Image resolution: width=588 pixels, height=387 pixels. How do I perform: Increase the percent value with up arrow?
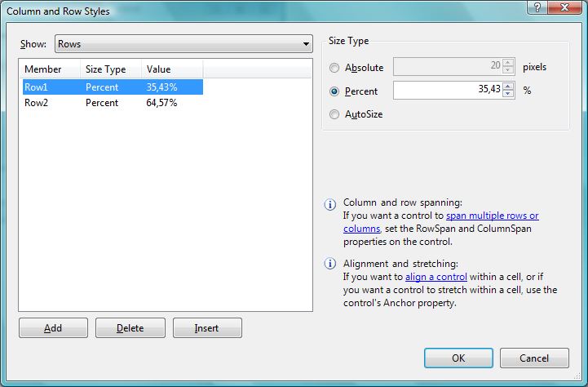click(509, 86)
